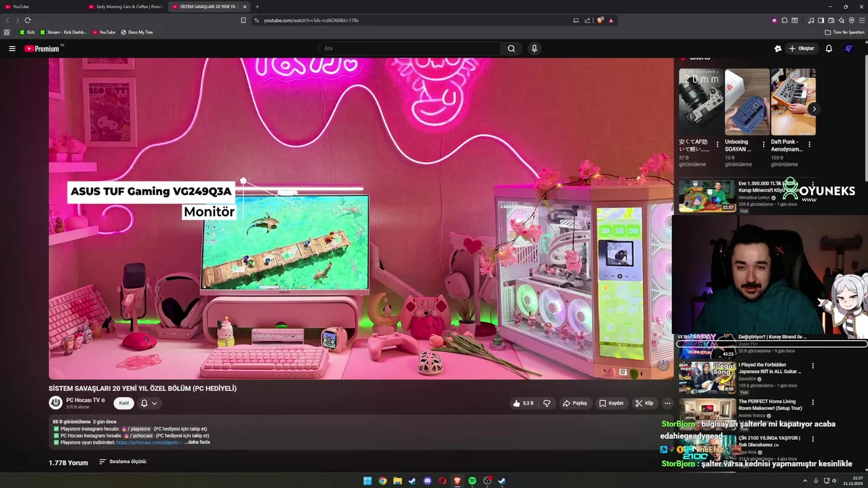868x488 pixels.
Task: Click the YouTube search magnifier button
Action: pyautogui.click(x=511, y=49)
